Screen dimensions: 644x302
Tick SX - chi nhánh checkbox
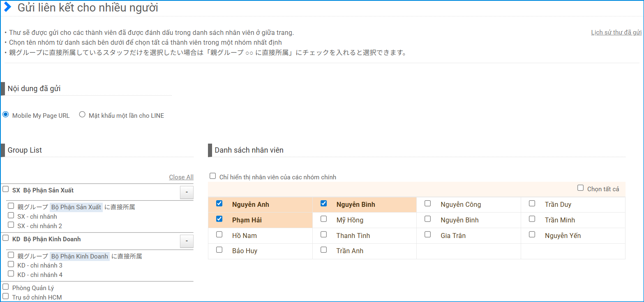[11, 215]
